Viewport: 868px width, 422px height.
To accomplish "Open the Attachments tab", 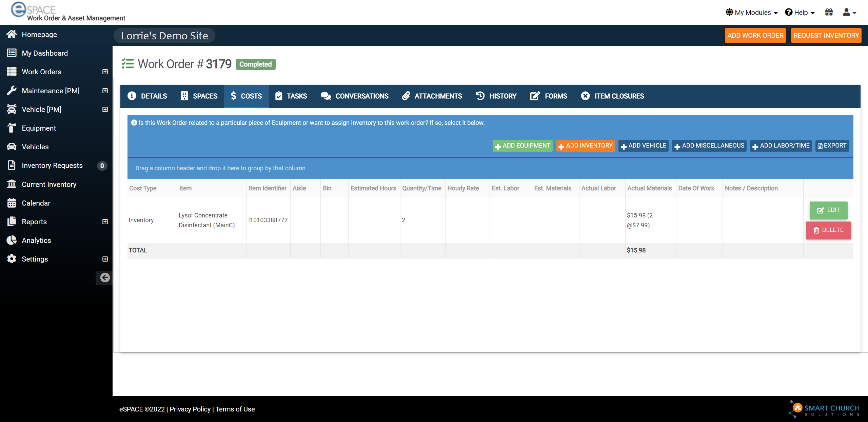I will tap(432, 96).
